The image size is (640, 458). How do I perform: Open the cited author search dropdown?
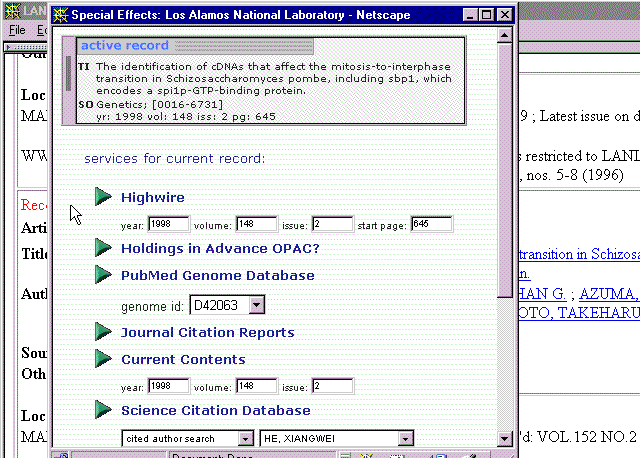pos(245,439)
